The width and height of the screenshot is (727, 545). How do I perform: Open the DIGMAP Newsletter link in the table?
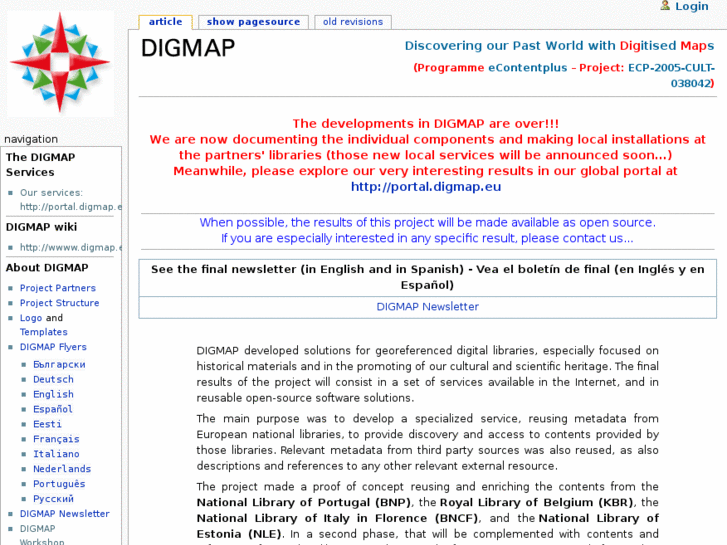point(427,307)
